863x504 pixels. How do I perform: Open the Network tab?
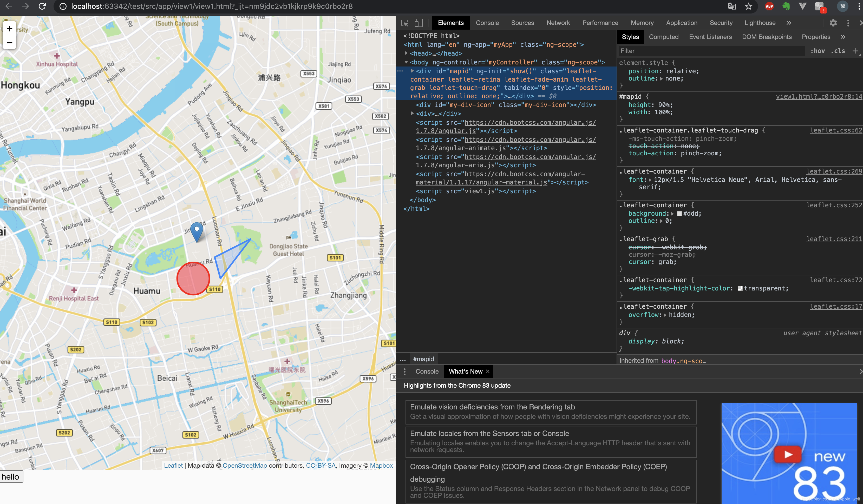[x=558, y=23]
